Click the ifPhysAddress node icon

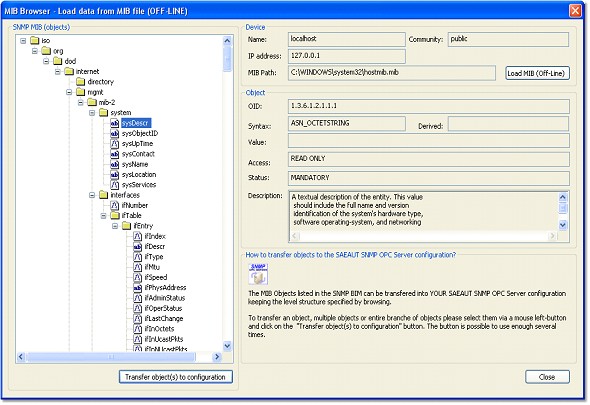[138, 288]
